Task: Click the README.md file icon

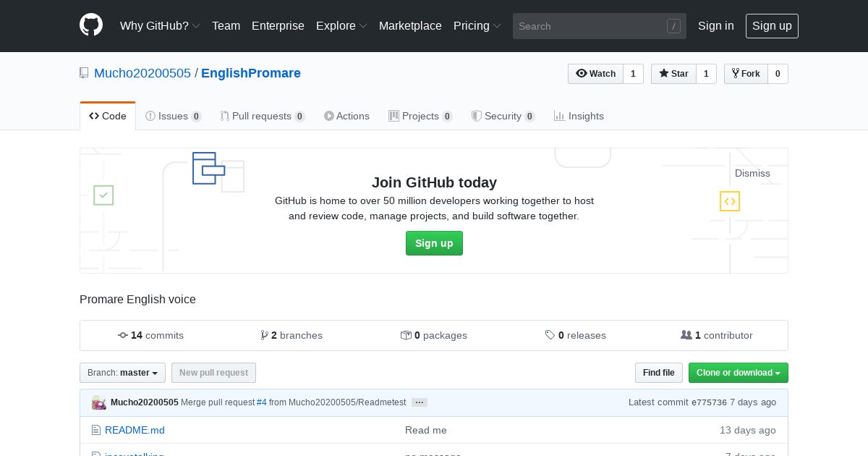Action: 96,430
